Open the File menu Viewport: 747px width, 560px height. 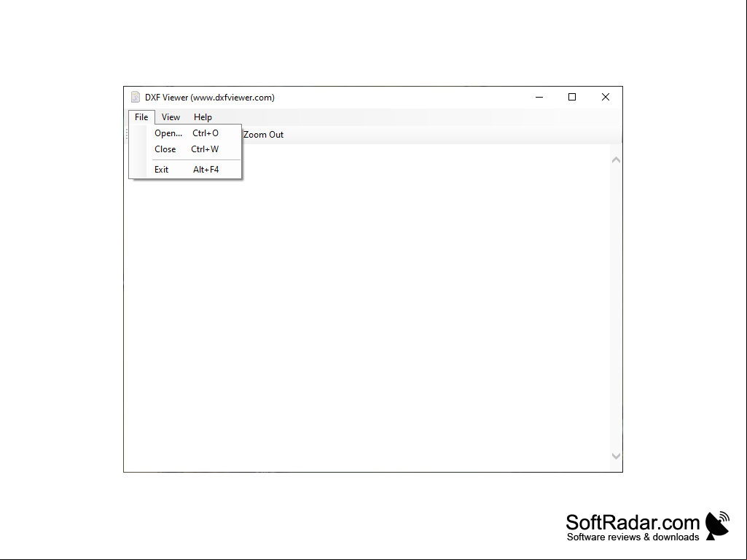tap(141, 117)
